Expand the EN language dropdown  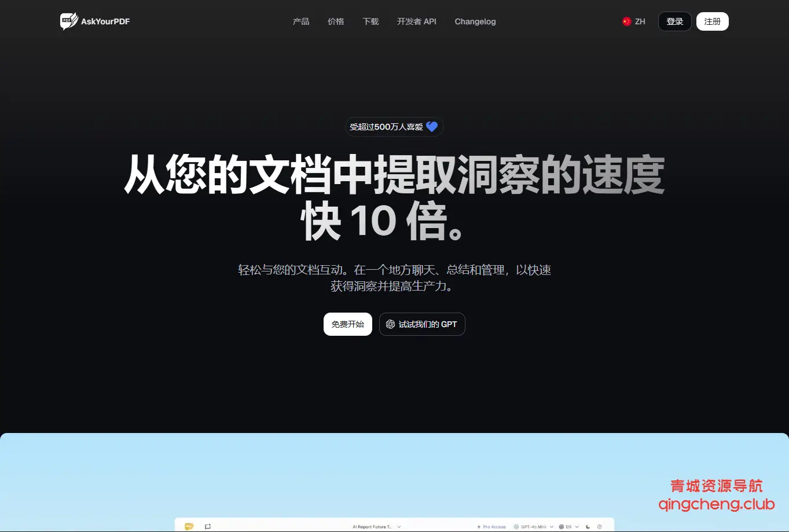(x=577, y=527)
